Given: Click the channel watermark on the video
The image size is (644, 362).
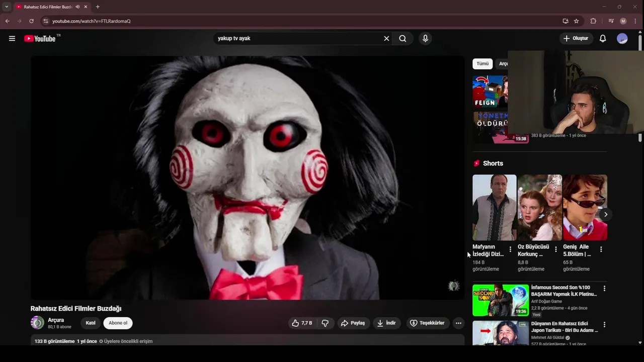Looking at the screenshot, I should (454, 286).
